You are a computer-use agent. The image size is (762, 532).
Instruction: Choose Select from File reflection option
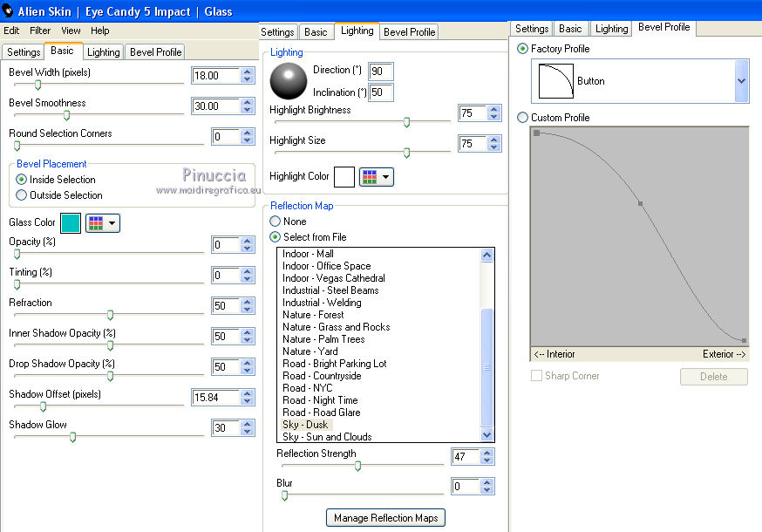[x=275, y=237]
